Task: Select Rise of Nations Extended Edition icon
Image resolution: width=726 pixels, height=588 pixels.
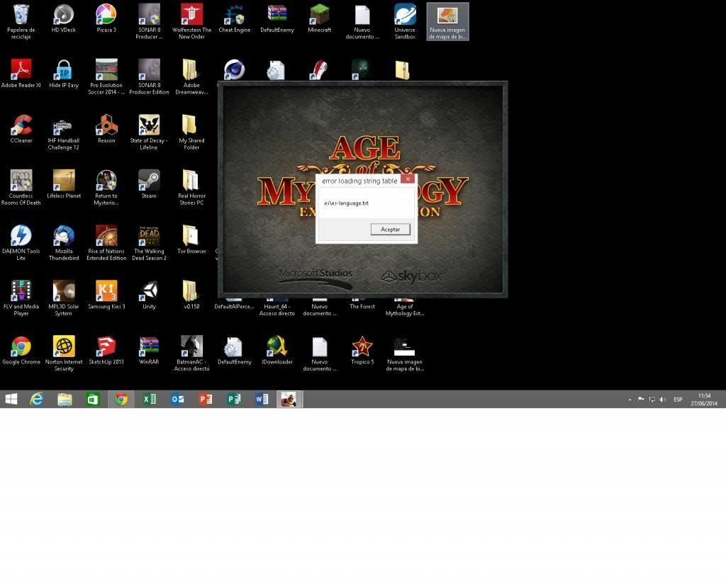Action: (106, 243)
